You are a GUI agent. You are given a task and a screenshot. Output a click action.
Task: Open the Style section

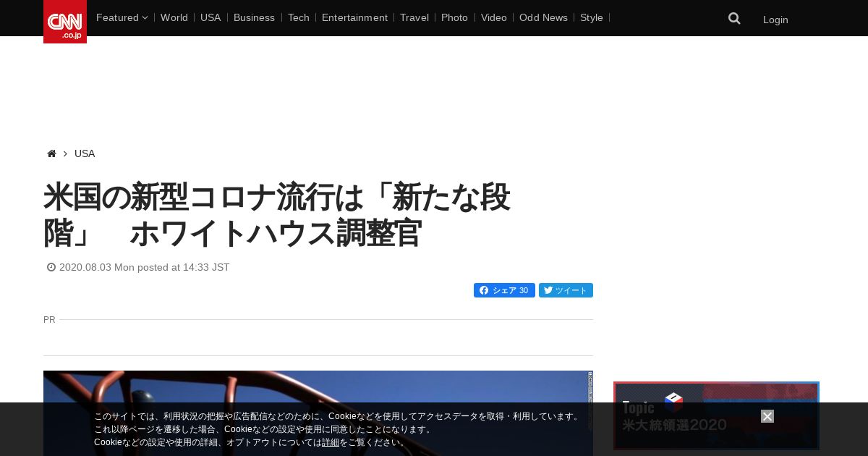pos(592,17)
